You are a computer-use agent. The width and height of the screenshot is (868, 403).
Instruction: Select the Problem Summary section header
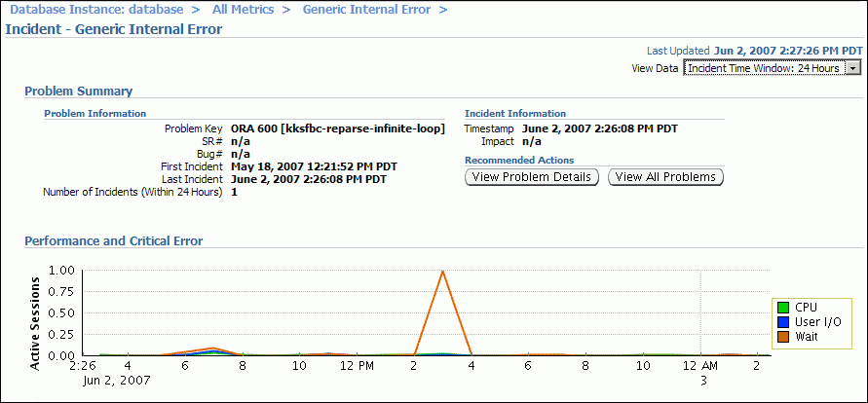tap(78, 92)
